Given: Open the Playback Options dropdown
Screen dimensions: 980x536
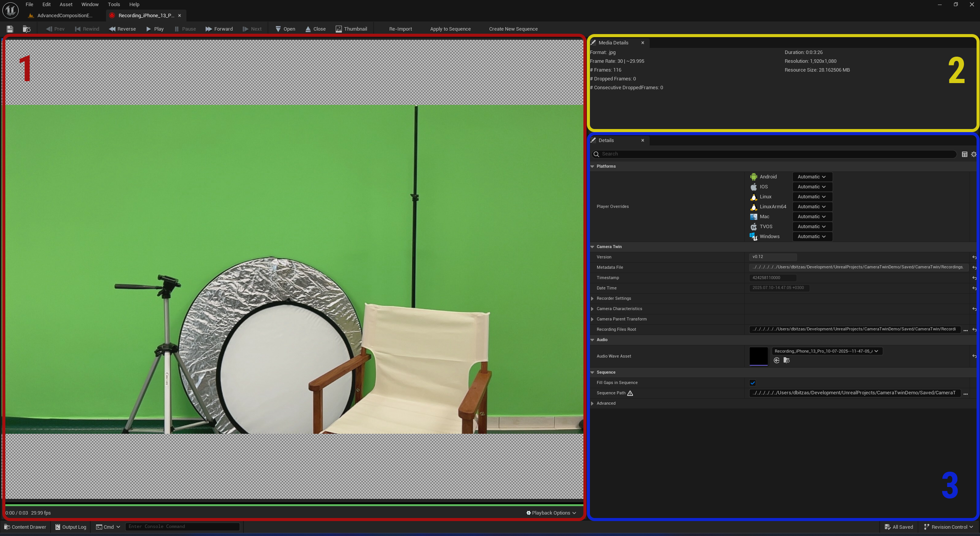Looking at the screenshot, I should tap(551, 513).
